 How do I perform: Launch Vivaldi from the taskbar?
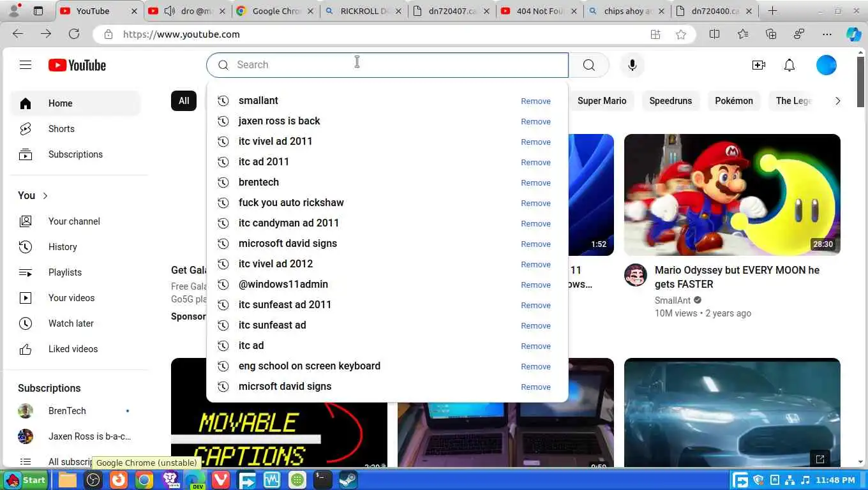click(x=221, y=480)
